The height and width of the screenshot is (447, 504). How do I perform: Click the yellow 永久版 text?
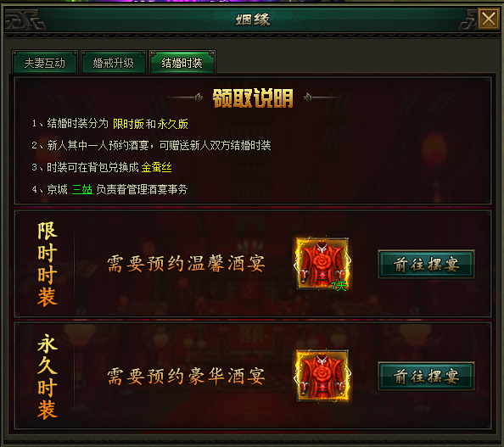(x=173, y=124)
